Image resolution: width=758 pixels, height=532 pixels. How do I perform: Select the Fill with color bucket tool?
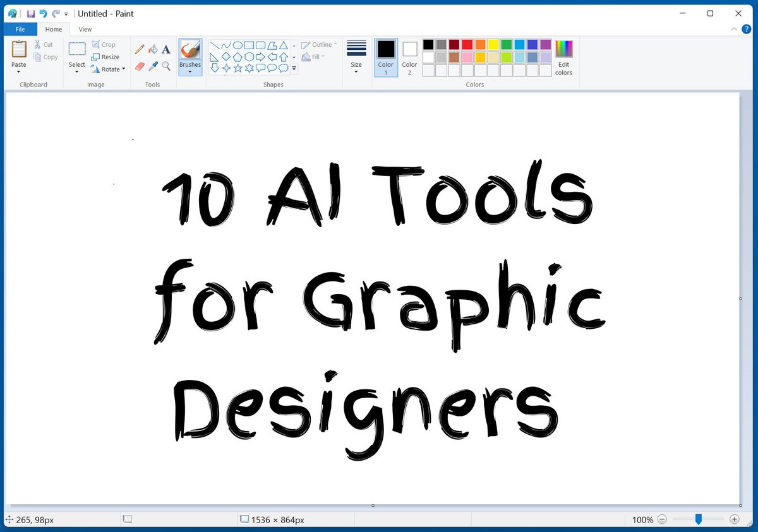(153, 49)
